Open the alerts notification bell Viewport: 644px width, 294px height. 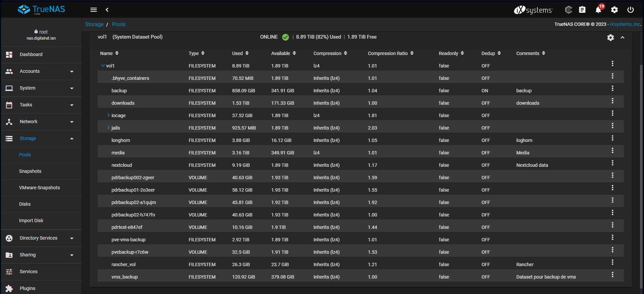[x=598, y=10]
